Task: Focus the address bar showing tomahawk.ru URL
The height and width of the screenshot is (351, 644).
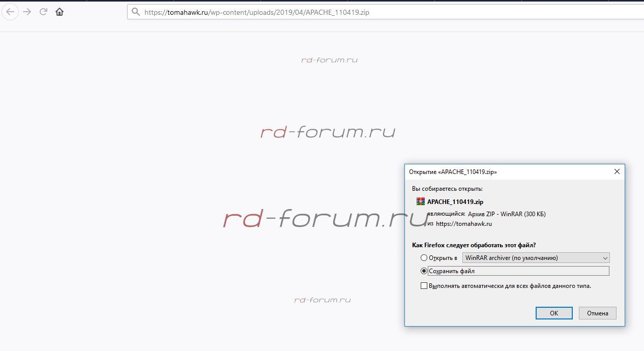Action: 385,12
